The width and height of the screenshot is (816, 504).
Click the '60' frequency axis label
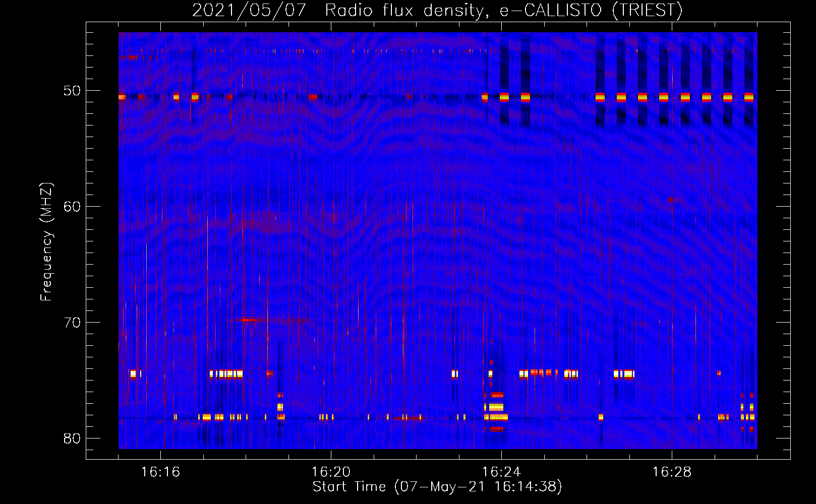click(72, 207)
